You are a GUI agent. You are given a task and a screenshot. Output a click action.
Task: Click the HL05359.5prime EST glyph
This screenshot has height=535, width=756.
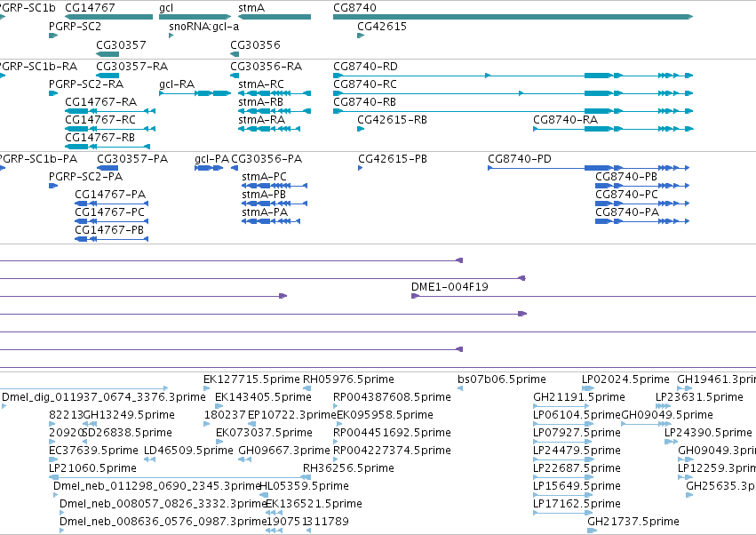[264, 495]
